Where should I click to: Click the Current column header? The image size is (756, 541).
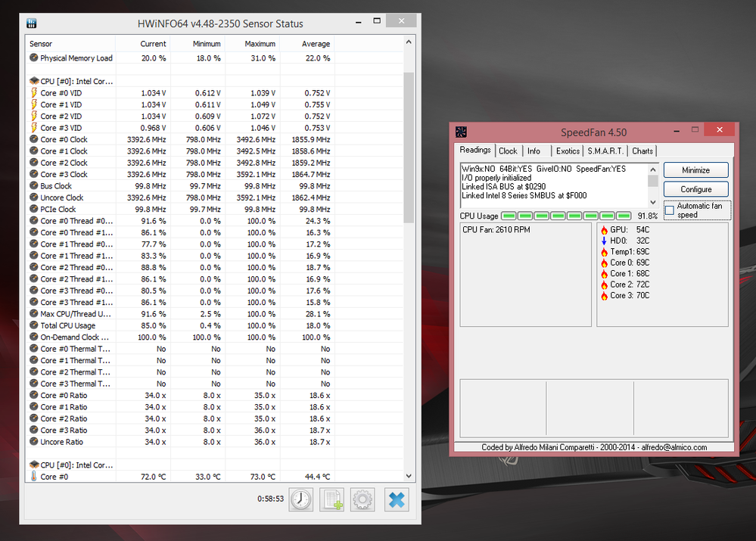click(143, 43)
